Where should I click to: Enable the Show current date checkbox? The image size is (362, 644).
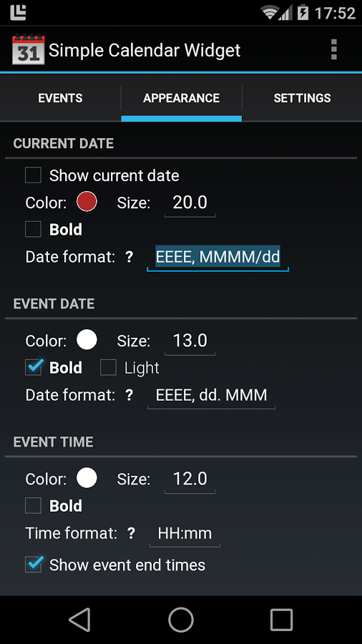coord(33,175)
